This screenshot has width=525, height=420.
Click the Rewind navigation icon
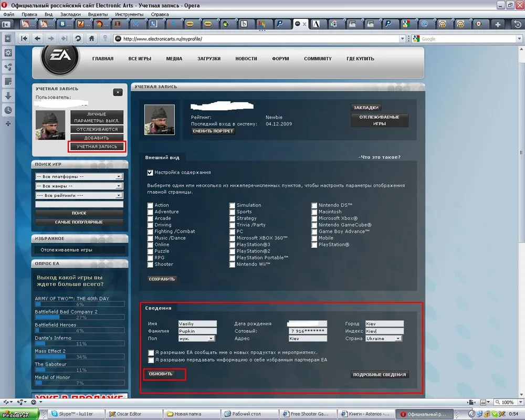24,38
